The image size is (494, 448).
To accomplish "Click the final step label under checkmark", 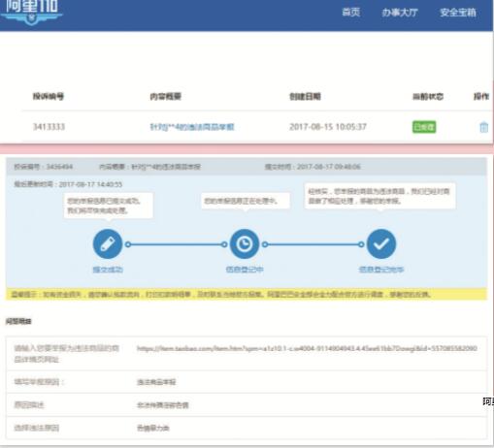I will (x=381, y=270).
